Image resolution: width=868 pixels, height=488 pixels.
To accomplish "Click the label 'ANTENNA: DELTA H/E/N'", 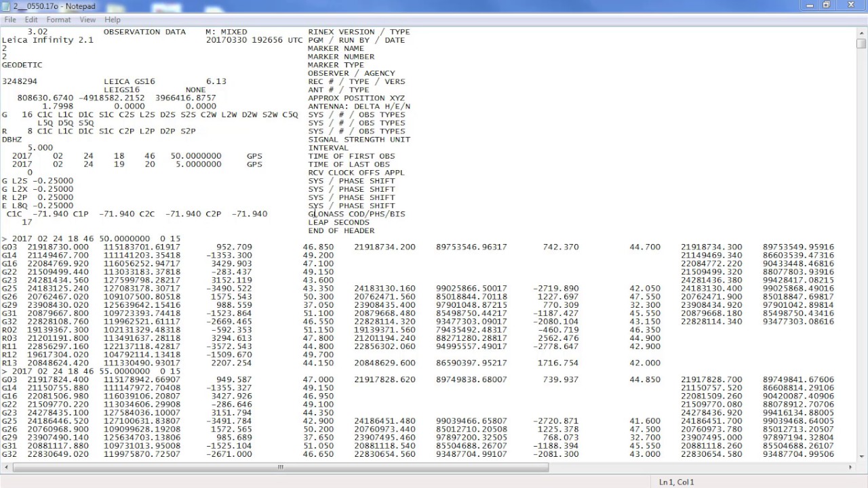I will pos(359,106).
